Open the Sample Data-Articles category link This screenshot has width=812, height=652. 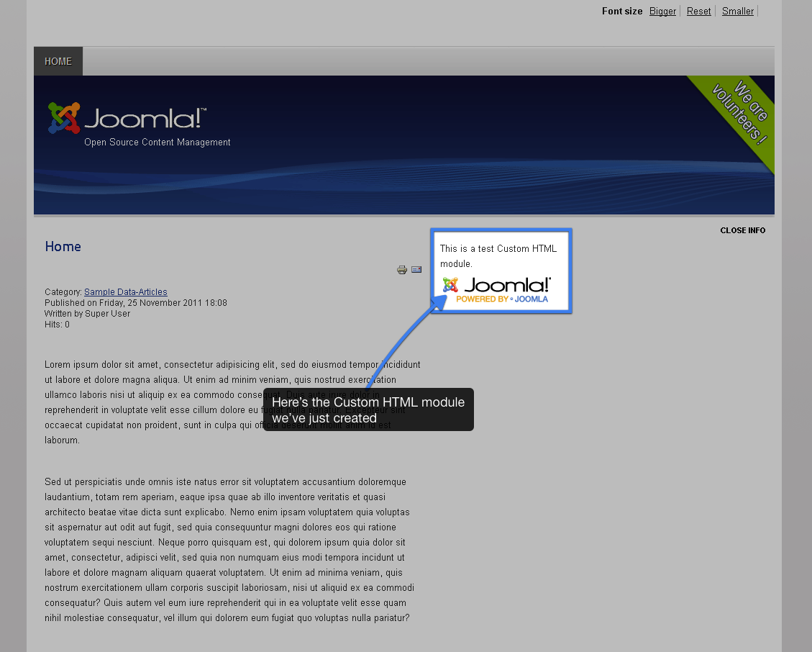click(126, 291)
